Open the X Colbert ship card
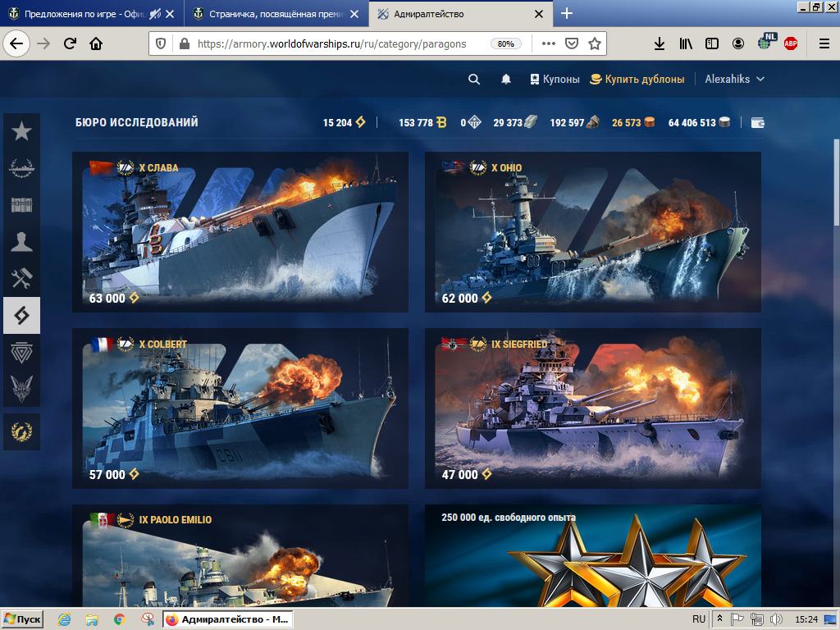 [240, 409]
